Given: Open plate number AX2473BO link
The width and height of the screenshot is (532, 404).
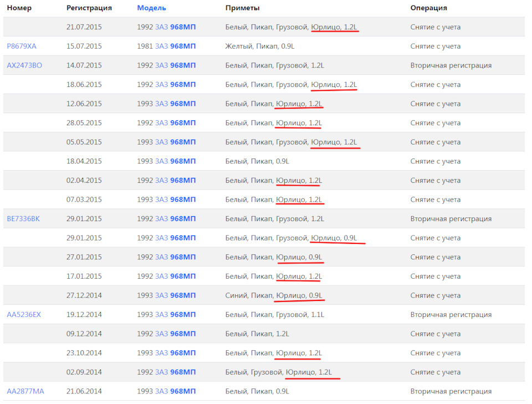Looking at the screenshot, I should point(24,65).
